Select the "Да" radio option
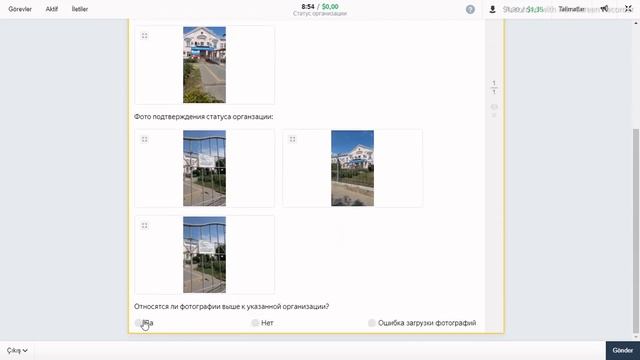 139,323
